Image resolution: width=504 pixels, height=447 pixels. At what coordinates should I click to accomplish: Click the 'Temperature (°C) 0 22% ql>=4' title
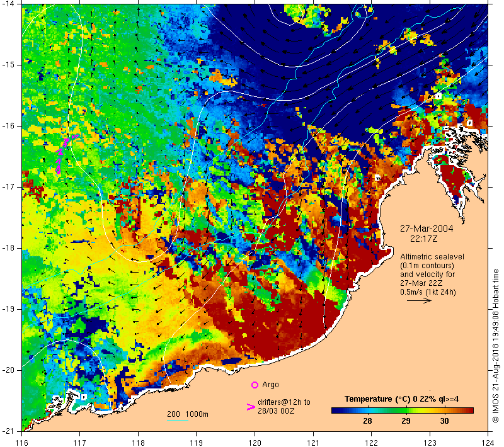[401, 399]
